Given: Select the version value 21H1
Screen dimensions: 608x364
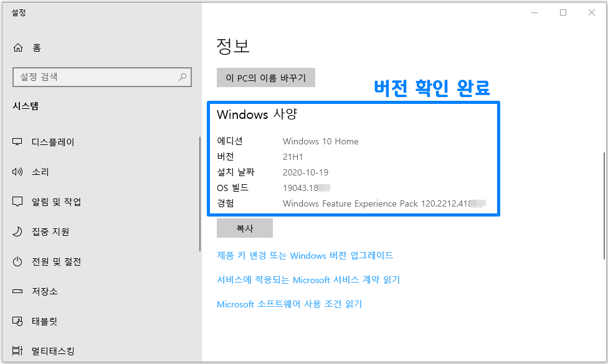Looking at the screenshot, I should pyautogui.click(x=293, y=157).
